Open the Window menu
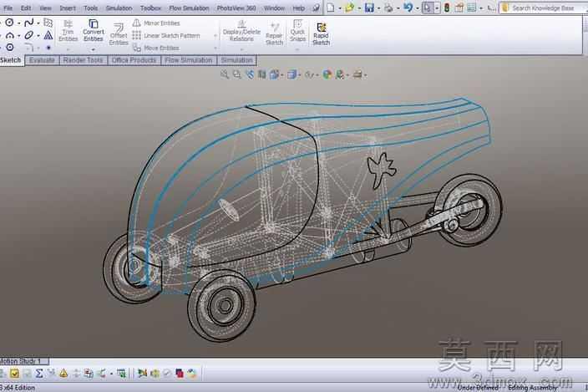Viewport: 588px width, 392px height. click(x=274, y=8)
